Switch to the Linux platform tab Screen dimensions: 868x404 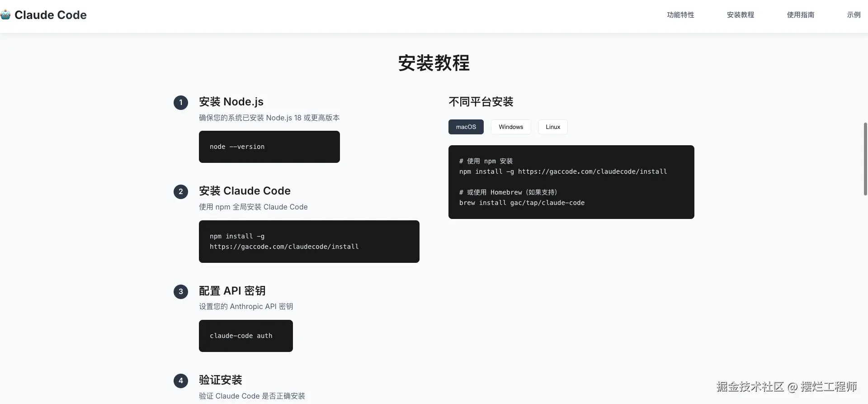(553, 127)
